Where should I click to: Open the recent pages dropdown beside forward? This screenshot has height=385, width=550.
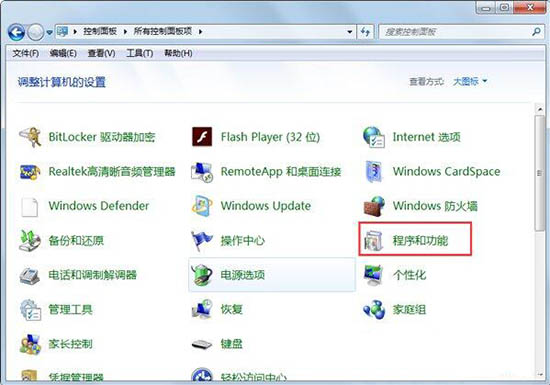(49, 32)
